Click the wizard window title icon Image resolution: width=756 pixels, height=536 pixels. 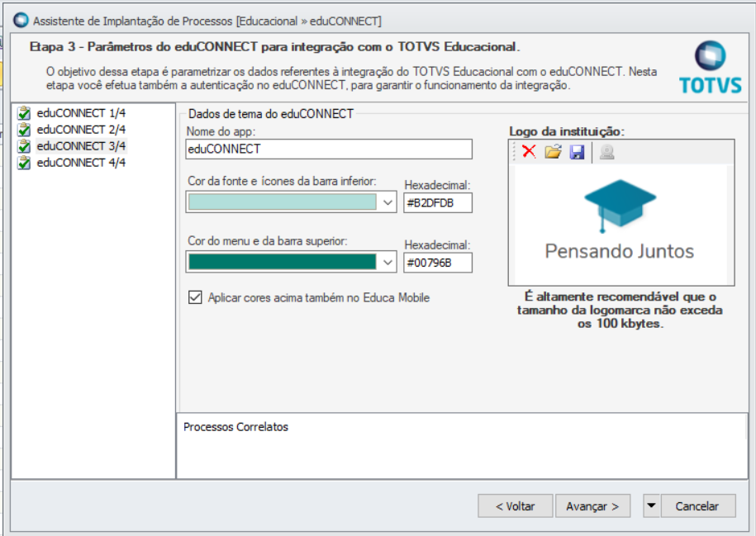point(21,21)
